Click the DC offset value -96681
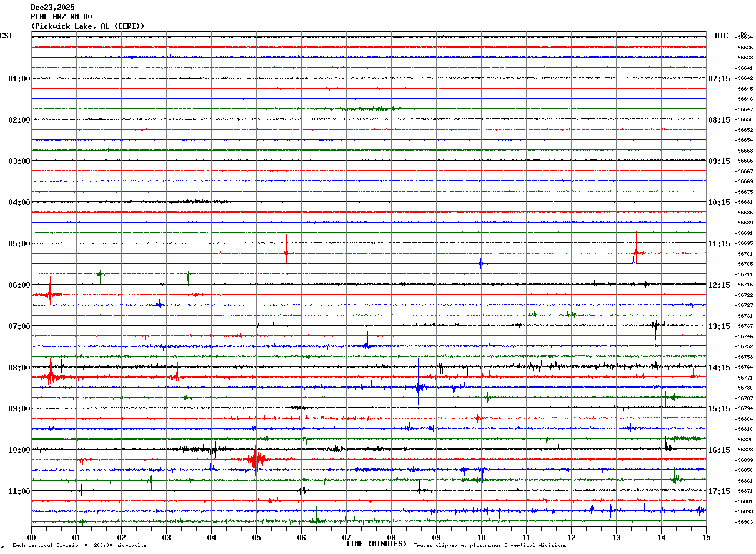This screenshot has height=554, width=756. 744,203
